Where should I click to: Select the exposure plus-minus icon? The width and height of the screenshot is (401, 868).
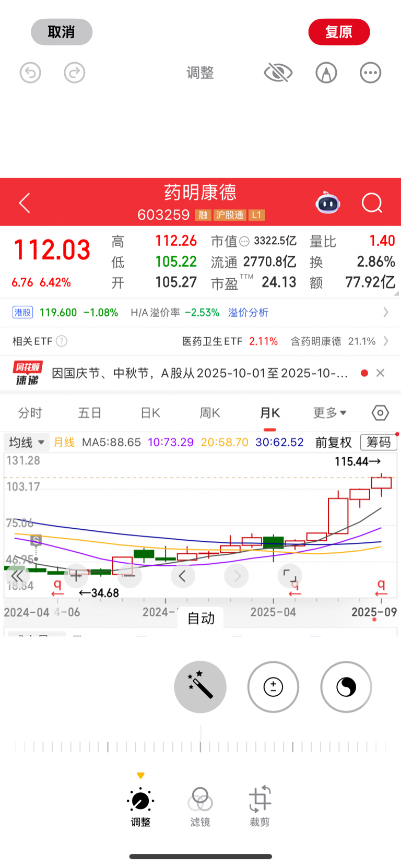point(273,687)
